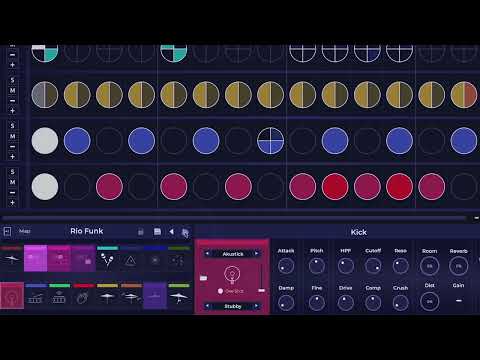Open the Map view
Image resolution: width=480 pixels, height=360 pixels.
click(24, 231)
